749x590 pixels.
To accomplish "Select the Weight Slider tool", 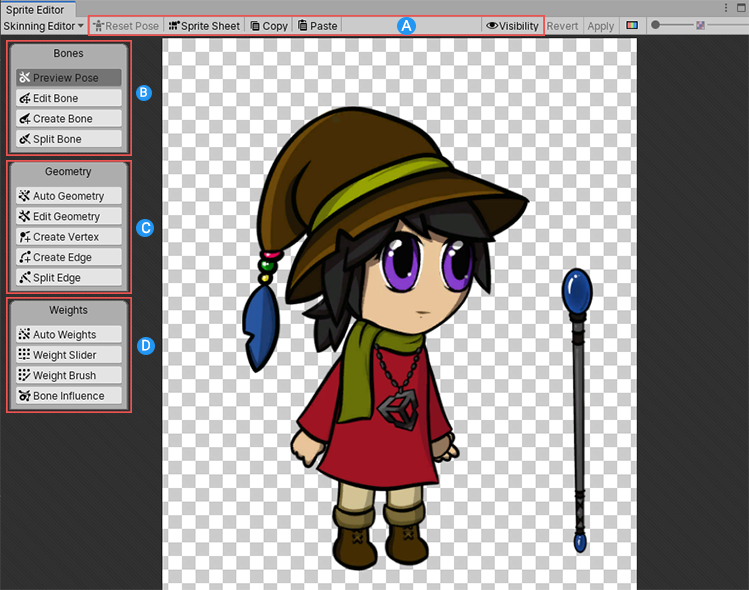I will [x=68, y=355].
